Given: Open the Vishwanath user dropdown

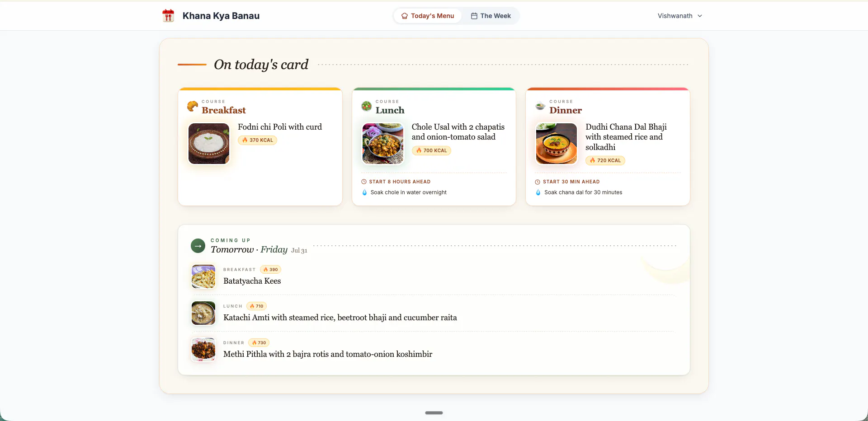Looking at the screenshot, I should click(679, 16).
